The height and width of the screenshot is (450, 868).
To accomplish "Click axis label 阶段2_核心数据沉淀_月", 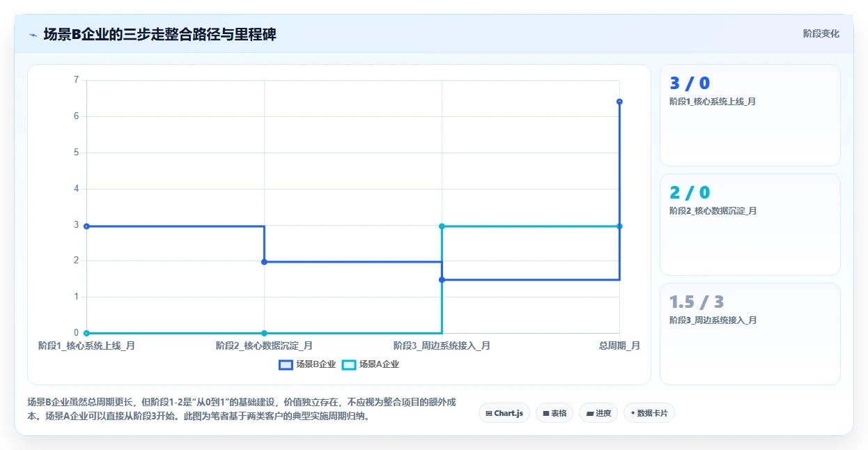I will tap(264, 346).
